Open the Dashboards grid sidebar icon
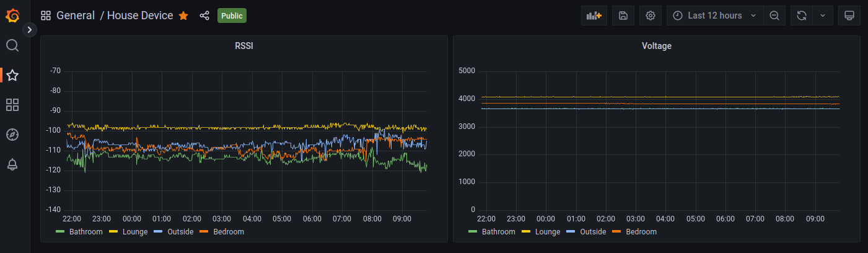 12,105
